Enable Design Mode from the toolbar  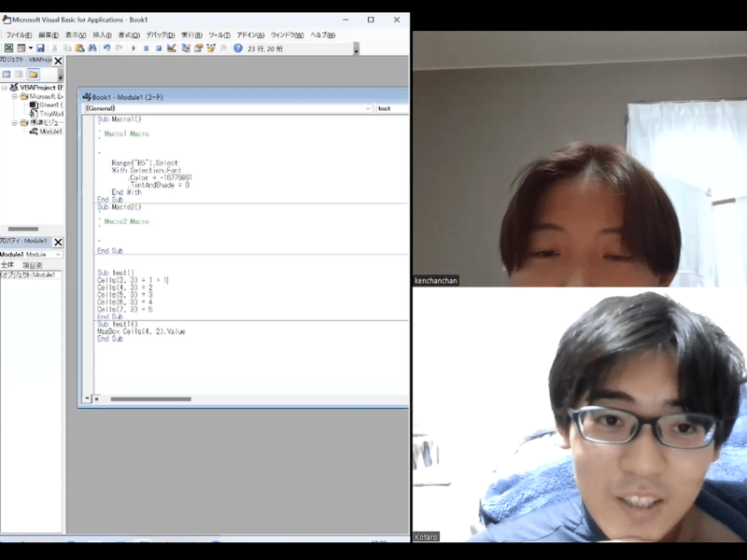(172, 48)
